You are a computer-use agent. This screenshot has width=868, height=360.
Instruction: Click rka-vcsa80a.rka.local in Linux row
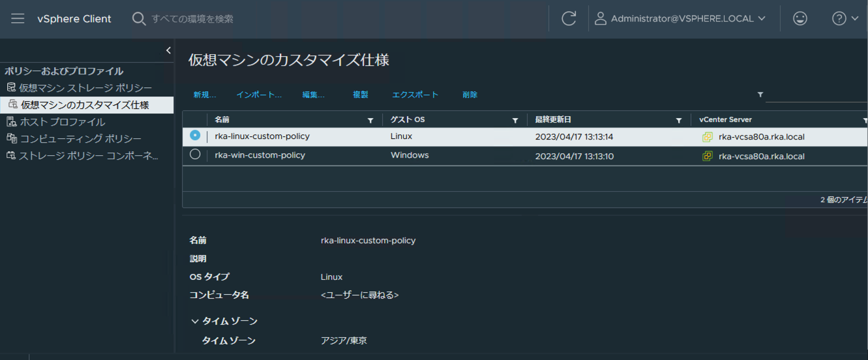(x=761, y=137)
